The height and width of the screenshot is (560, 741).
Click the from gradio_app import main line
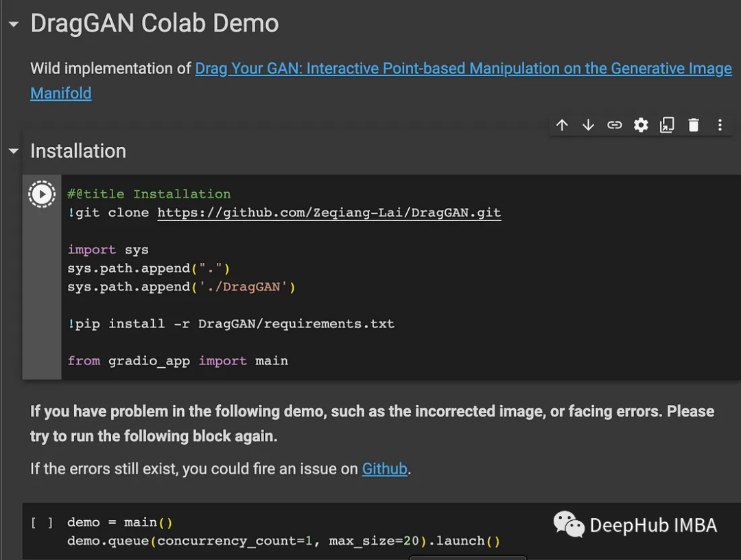point(178,361)
